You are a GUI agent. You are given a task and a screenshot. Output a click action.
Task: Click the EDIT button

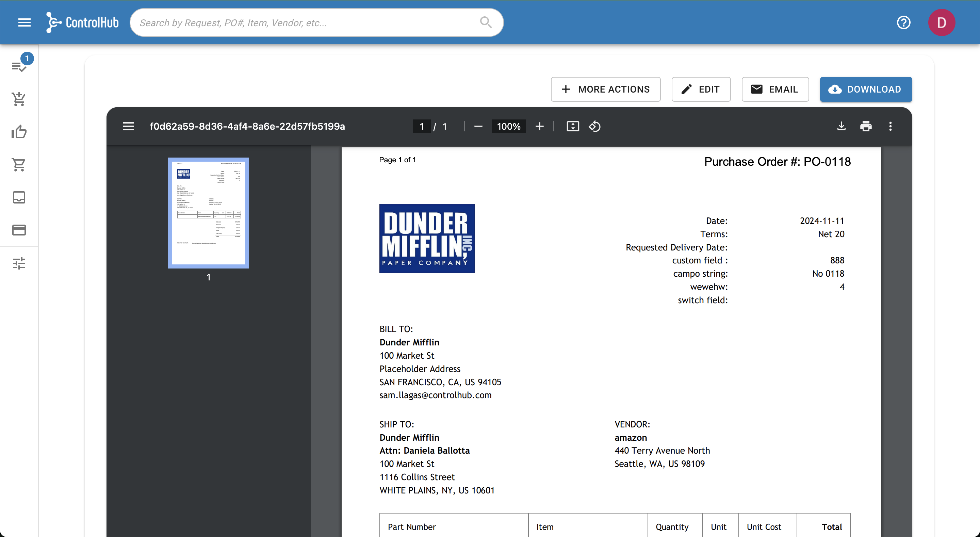[x=701, y=89]
